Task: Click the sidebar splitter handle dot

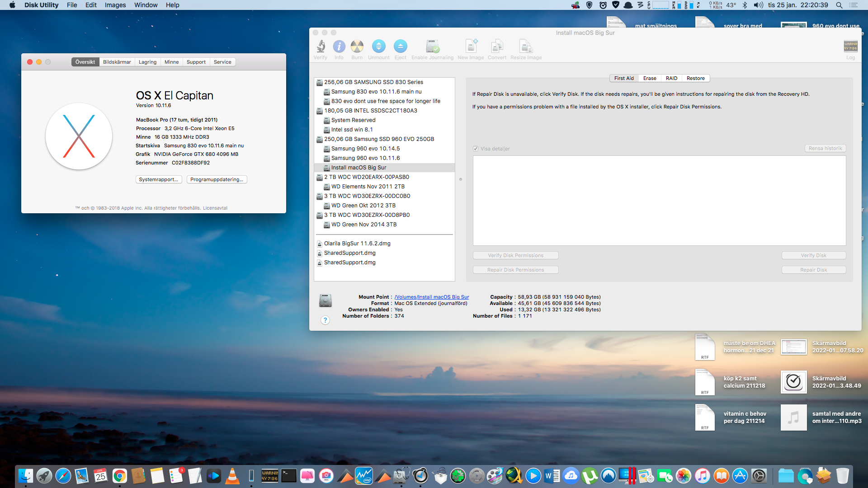Action: click(461, 179)
